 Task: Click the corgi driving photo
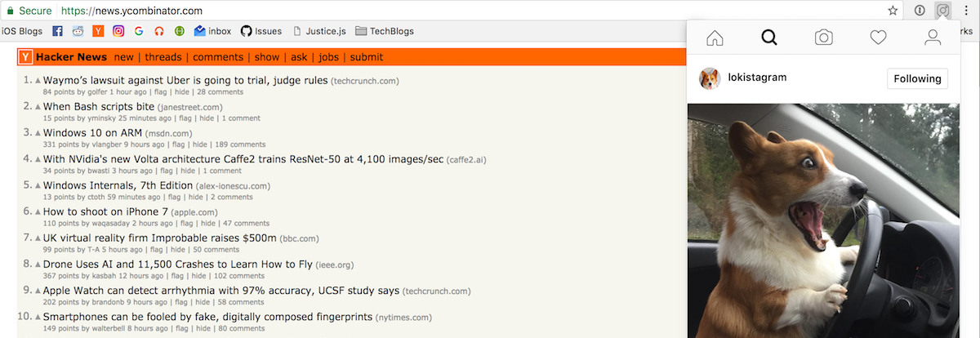[x=822, y=220]
